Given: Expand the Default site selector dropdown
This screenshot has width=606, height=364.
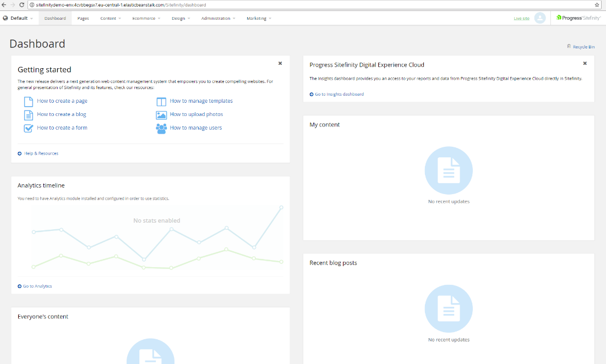Looking at the screenshot, I should [18, 18].
